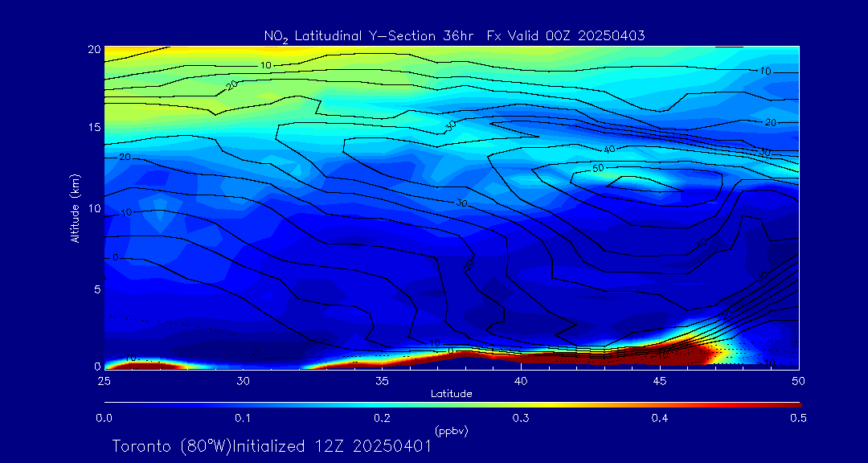
Task: Click latitude axis tick label 25
Action: click(x=104, y=380)
